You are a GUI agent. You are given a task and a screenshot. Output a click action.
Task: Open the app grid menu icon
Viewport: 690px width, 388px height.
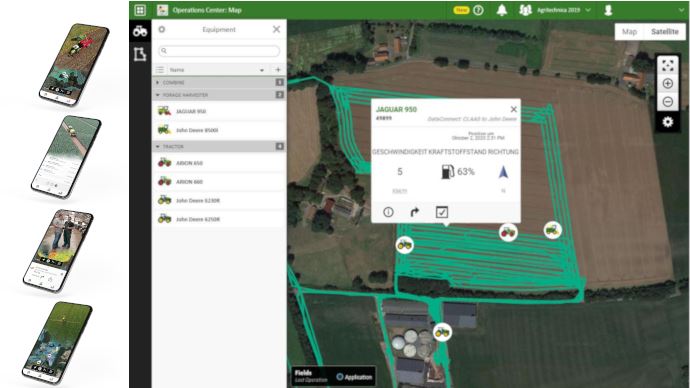click(x=140, y=10)
